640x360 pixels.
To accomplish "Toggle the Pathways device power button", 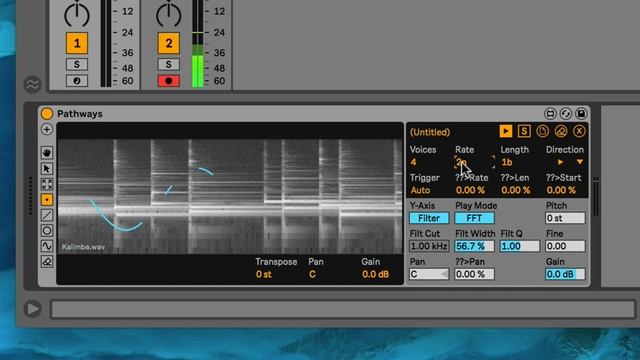I will point(47,113).
